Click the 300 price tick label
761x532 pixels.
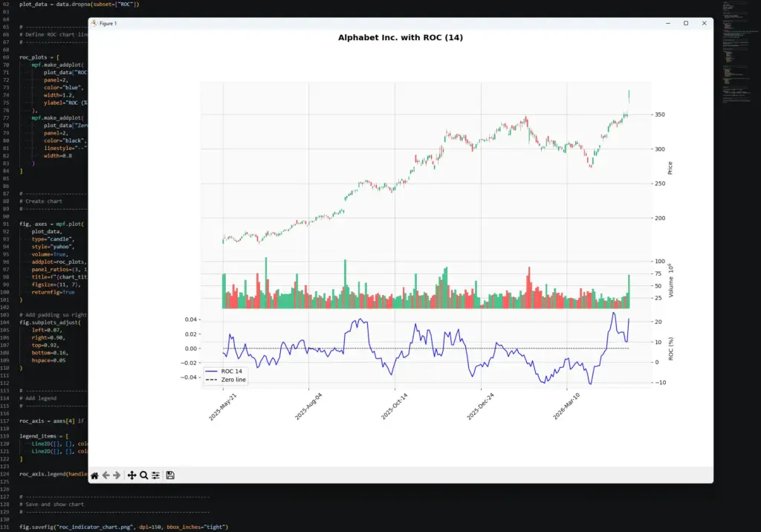660,149
